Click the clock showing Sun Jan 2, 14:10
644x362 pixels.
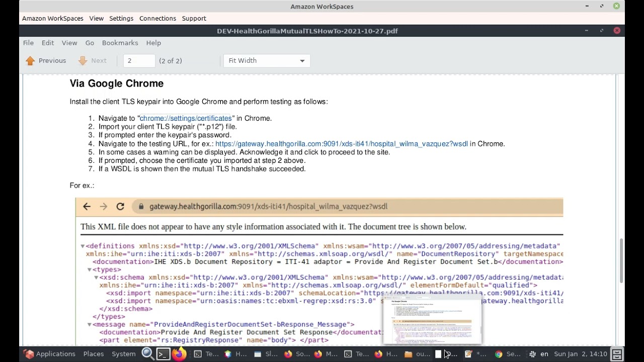coord(581,354)
